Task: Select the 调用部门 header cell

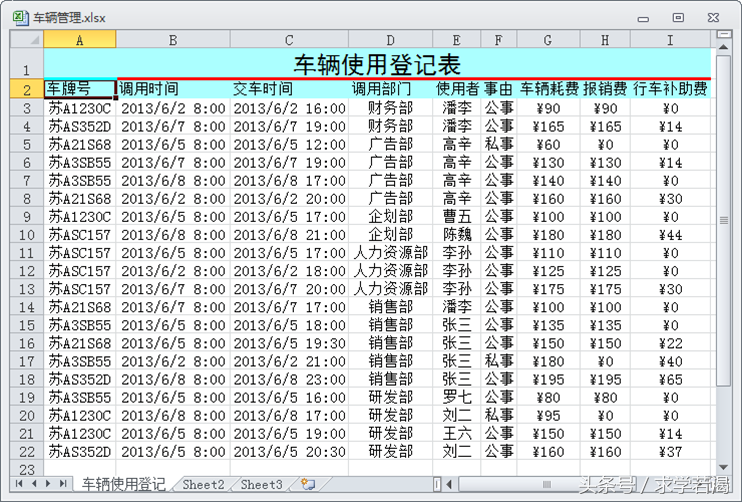Action: click(390, 89)
